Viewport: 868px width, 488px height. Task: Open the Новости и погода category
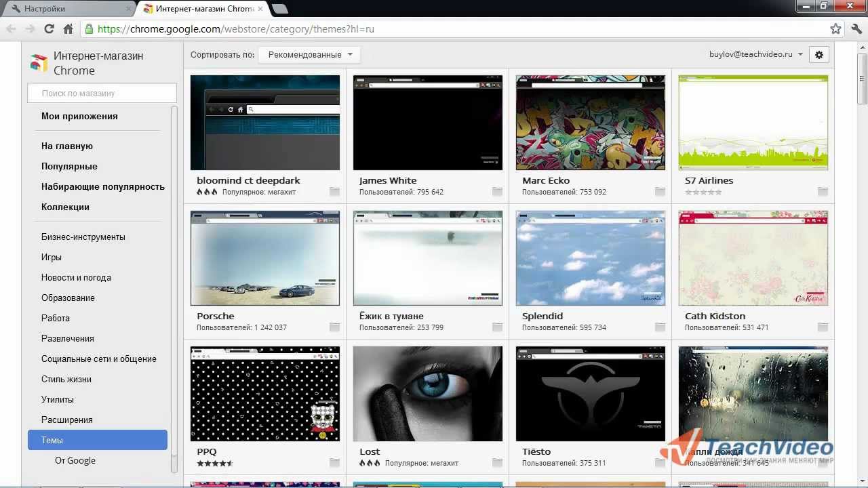tap(76, 277)
